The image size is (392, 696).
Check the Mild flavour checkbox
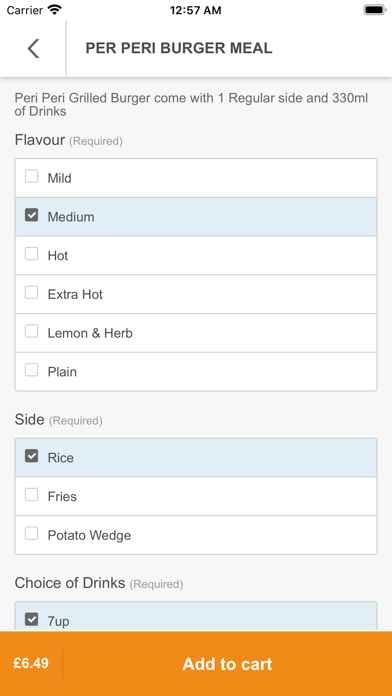[32, 177]
